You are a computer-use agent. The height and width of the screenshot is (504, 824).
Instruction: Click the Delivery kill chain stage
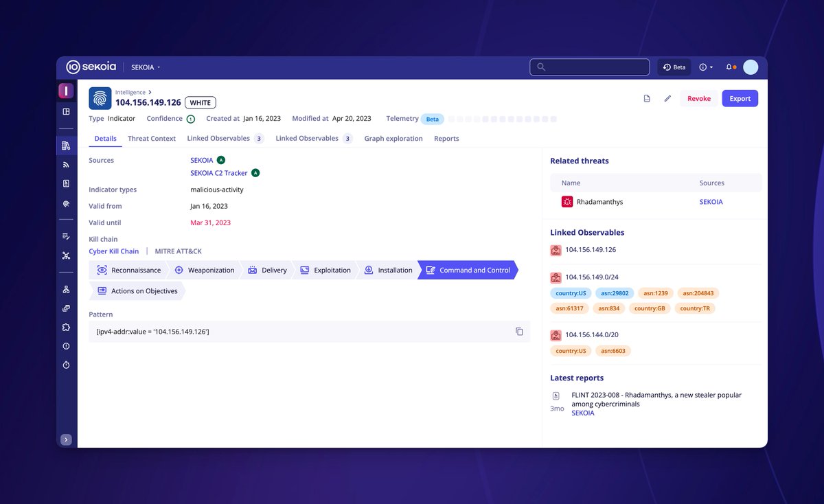[x=268, y=271]
